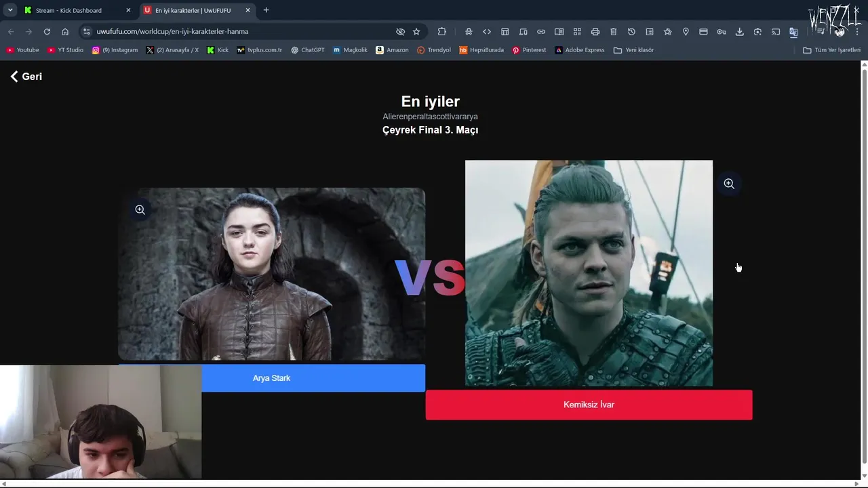
Task: Open the Adobe Express bookmark
Action: coord(579,50)
